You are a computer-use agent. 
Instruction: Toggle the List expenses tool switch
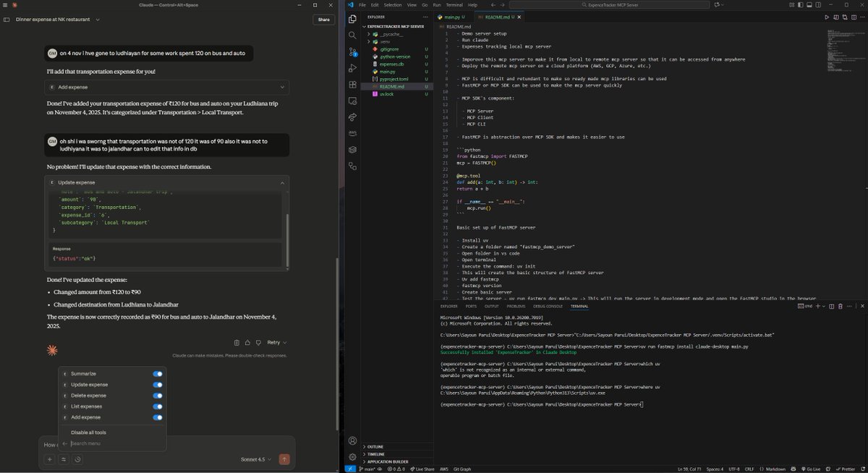pyautogui.click(x=158, y=406)
